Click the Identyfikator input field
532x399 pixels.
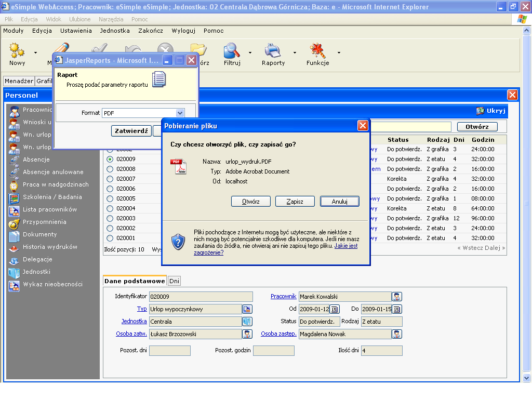(201, 297)
